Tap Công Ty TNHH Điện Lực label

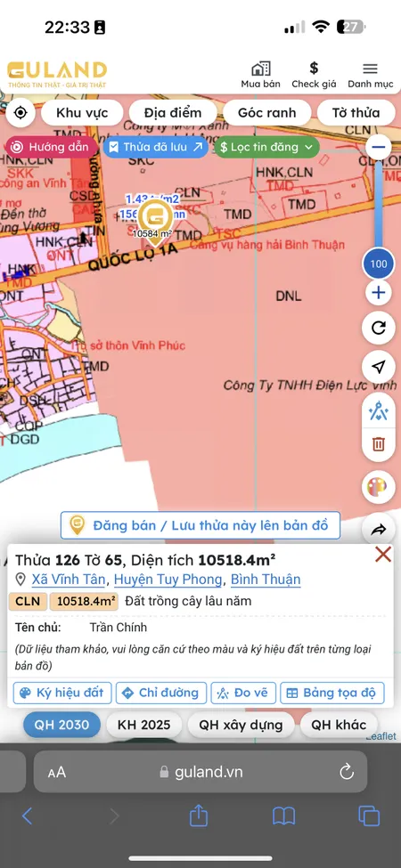pos(310,385)
